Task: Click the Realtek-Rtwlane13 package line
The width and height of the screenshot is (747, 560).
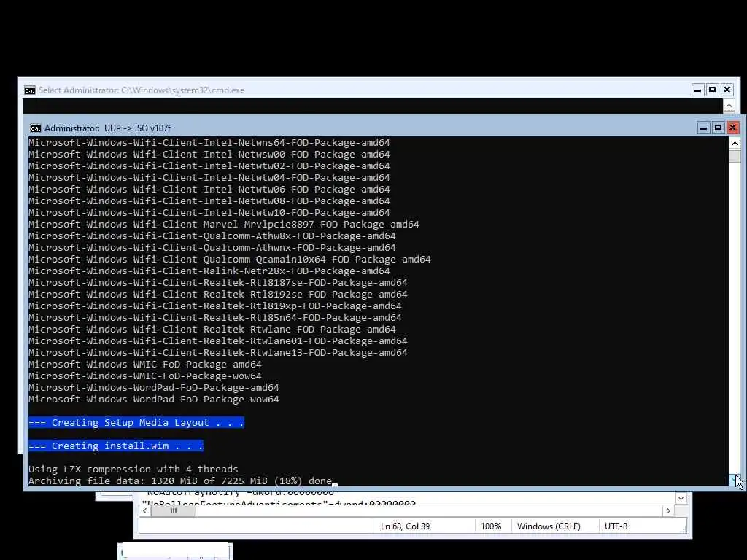Action: pos(217,352)
